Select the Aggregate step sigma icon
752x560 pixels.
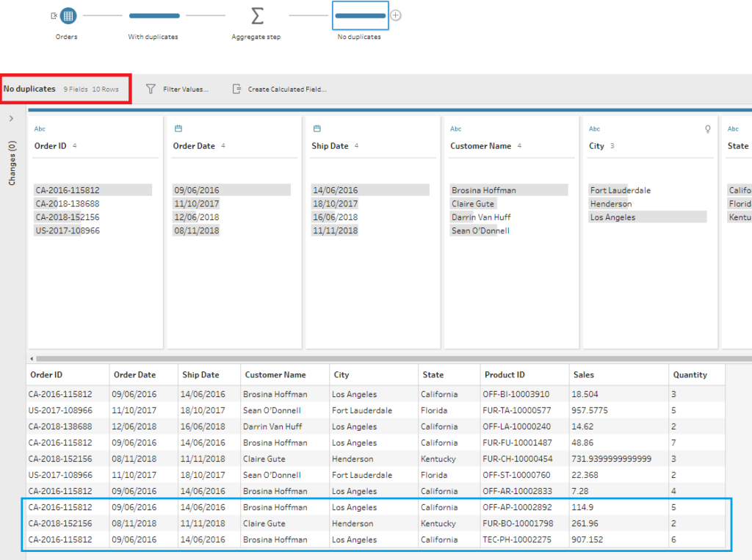click(x=257, y=15)
